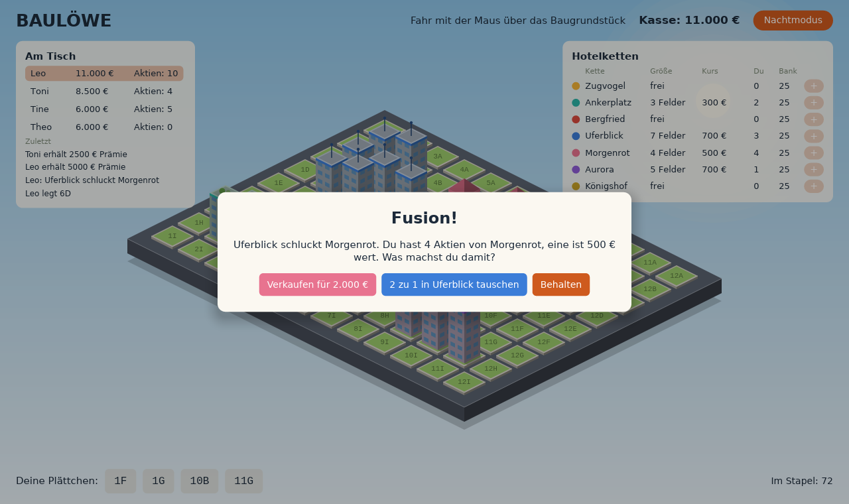Click the Königshof color dot

pyautogui.click(x=576, y=186)
